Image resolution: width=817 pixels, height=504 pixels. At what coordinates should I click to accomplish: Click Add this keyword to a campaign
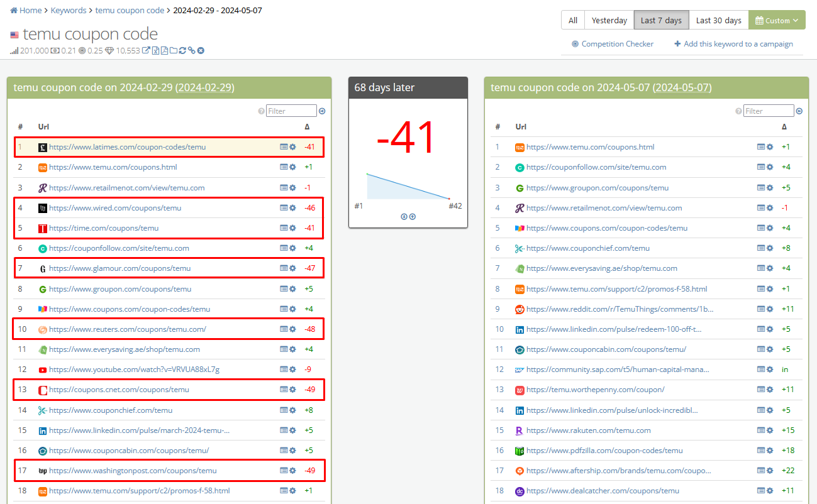pyautogui.click(x=733, y=44)
